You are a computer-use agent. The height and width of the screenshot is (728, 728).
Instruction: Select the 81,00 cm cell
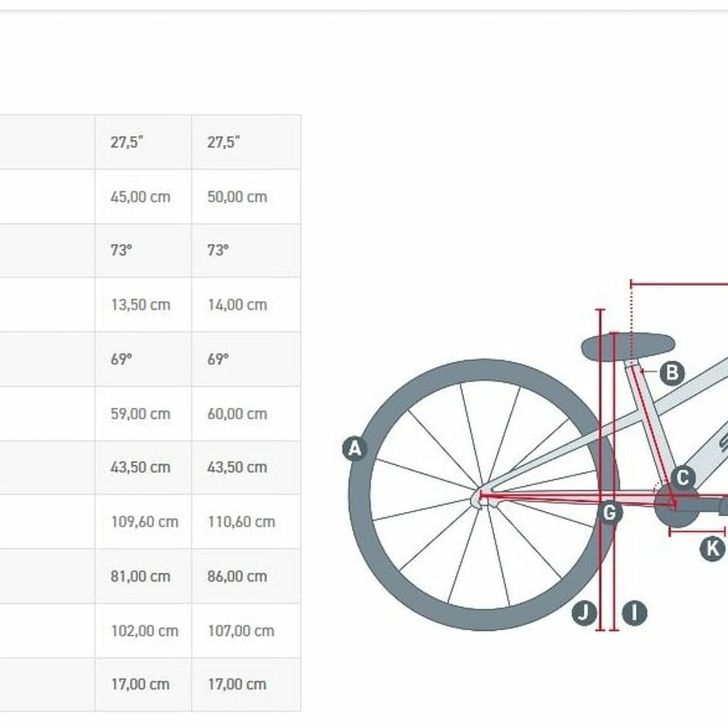tap(140, 577)
